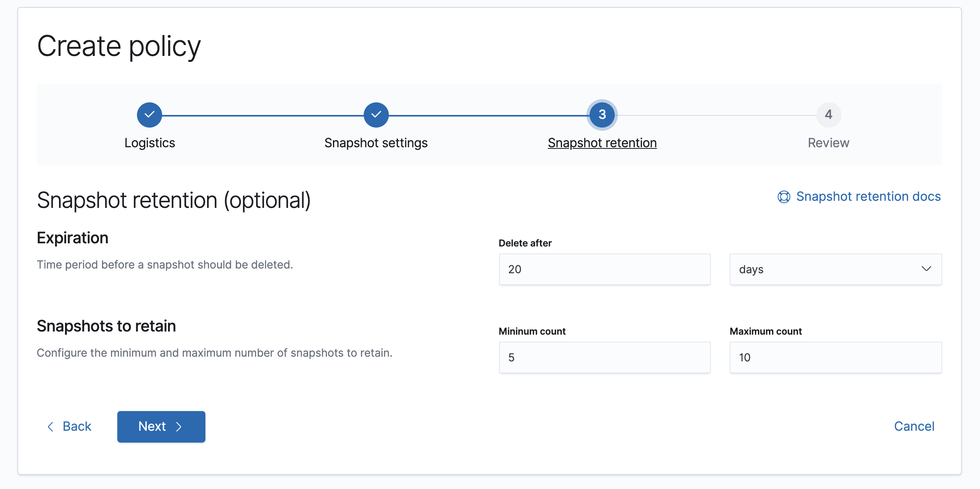Image resolution: width=980 pixels, height=489 pixels.
Task: Click the Review step label
Action: [x=828, y=143]
